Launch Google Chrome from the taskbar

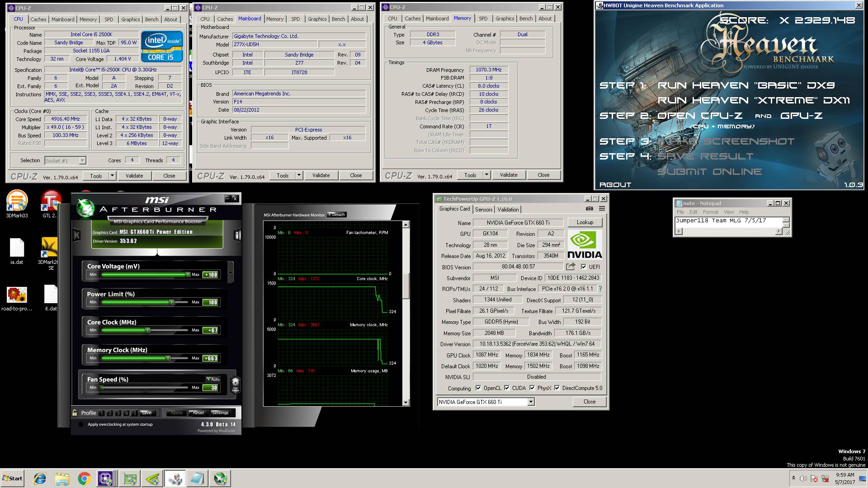pyautogui.click(x=84, y=479)
